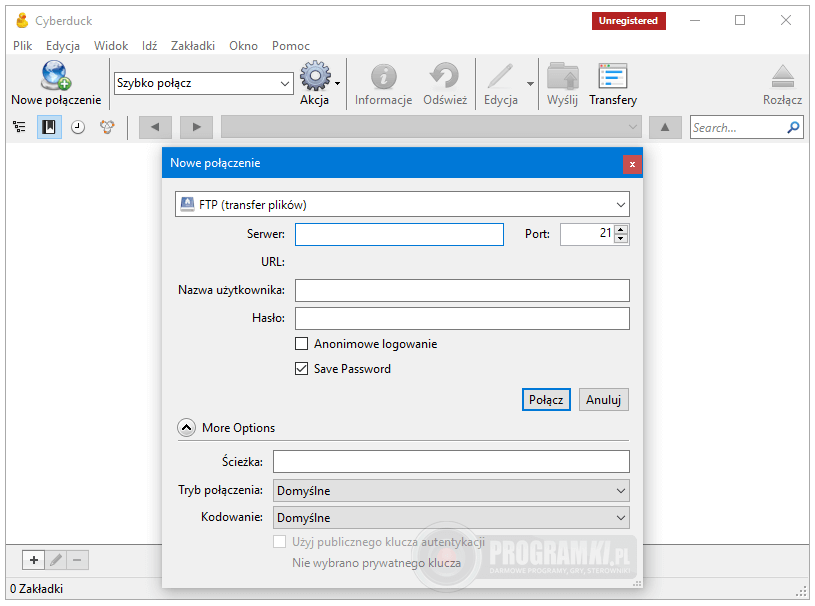
Task: Click the search magnifier icon
Action: pos(793,127)
